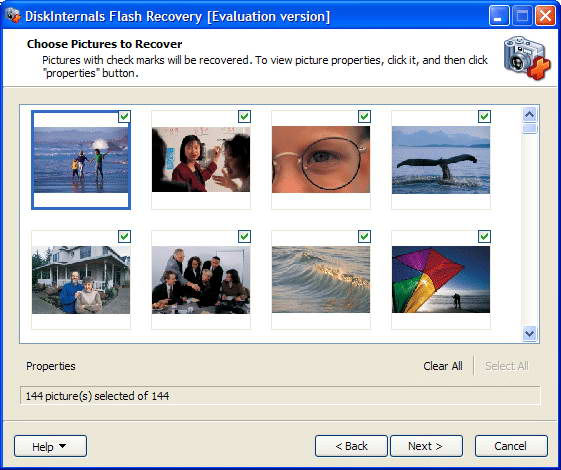Screen dimensions: 561x470
Task: Go to the previous step with Back
Action: (351, 446)
